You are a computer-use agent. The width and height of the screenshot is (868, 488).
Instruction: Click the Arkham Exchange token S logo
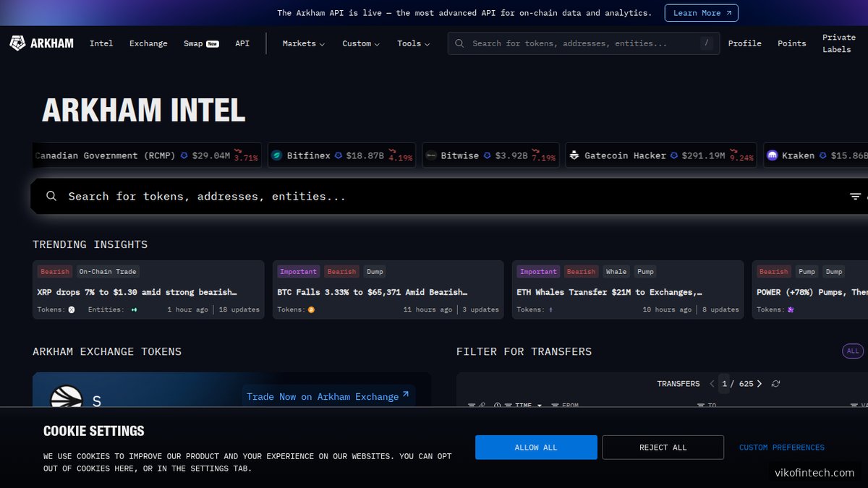tap(66, 401)
